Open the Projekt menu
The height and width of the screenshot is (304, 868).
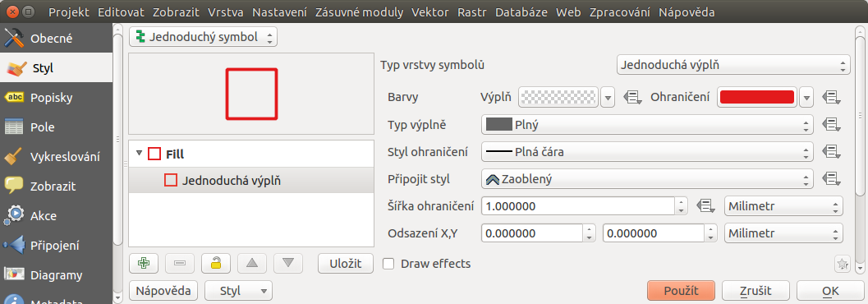tap(69, 12)
